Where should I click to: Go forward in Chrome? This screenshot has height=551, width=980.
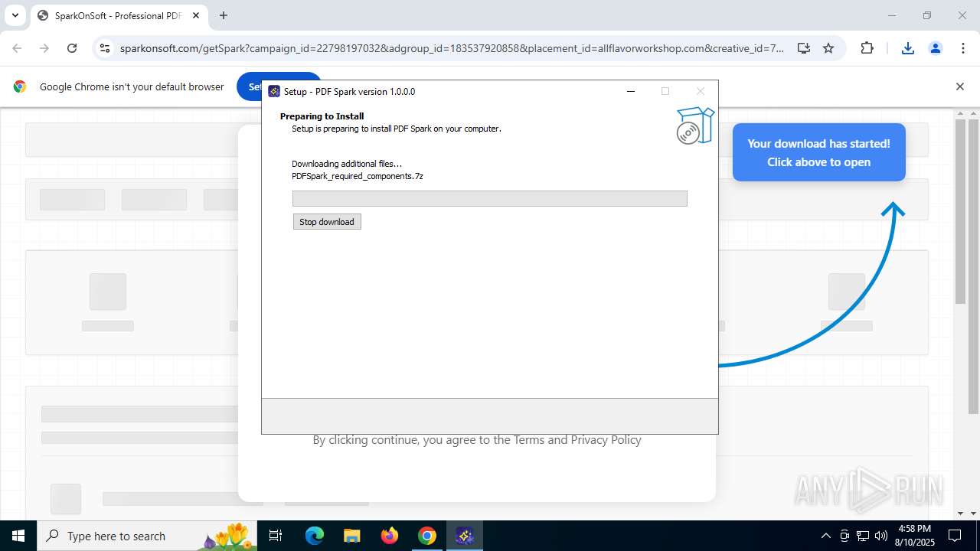(44, 48)
